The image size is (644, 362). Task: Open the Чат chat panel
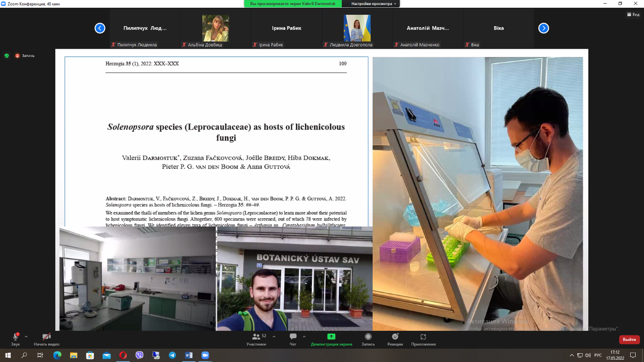coord(293,339)
